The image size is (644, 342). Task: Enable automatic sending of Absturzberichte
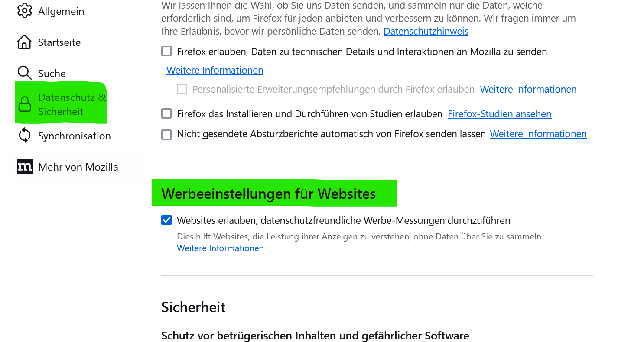click(166, 134)
